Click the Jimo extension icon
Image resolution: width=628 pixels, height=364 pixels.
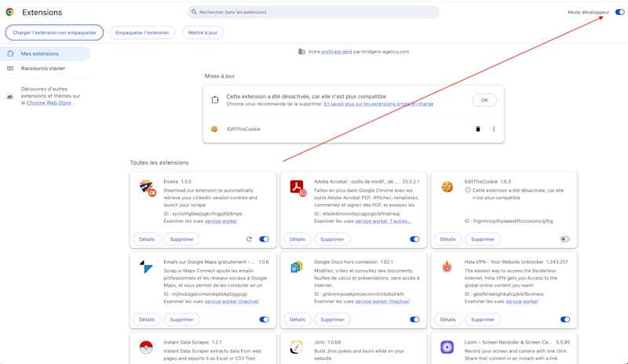tap(297, 348)
